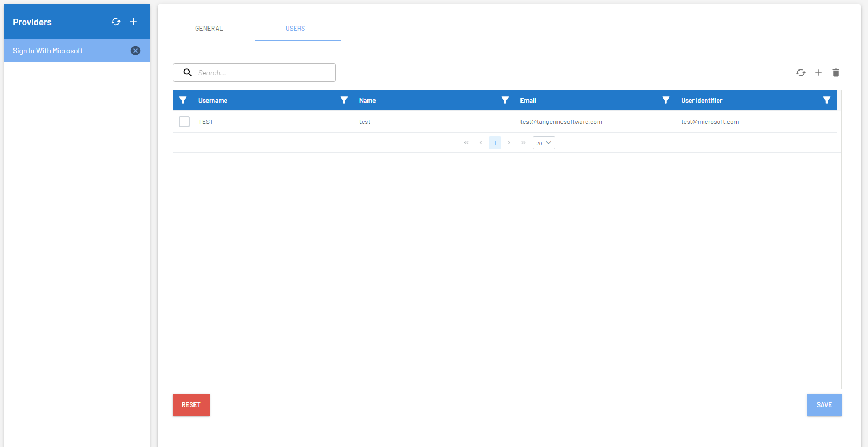Expand the page size dropdown showing 20

544,143
